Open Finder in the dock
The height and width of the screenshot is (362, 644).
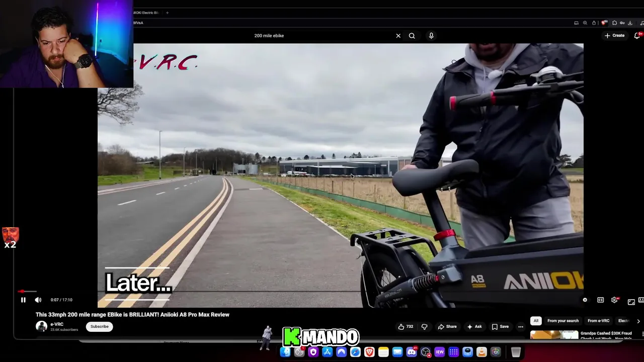[285, 352]
